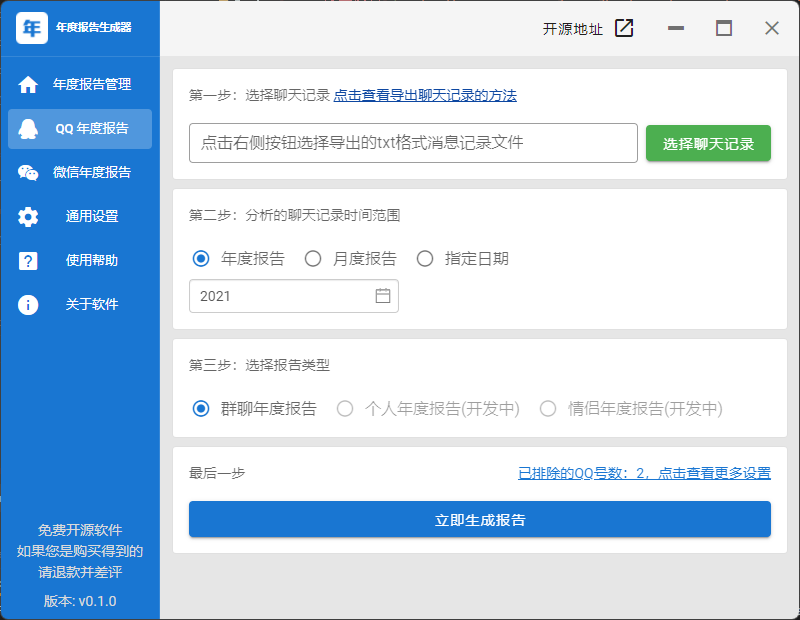Open the 关于软件 page
Image resolution: width=800 pixels, height=620 pixels.
pos(80,305)
